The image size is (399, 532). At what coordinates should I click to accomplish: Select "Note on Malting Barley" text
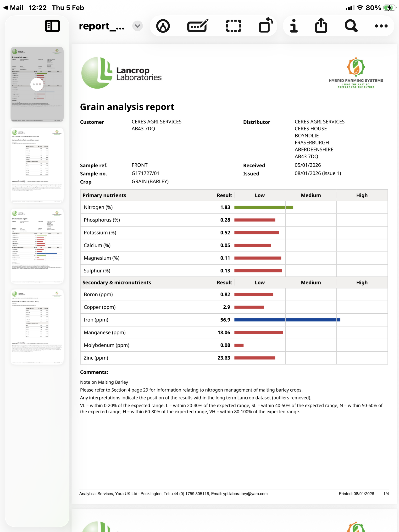pos(104,382)
